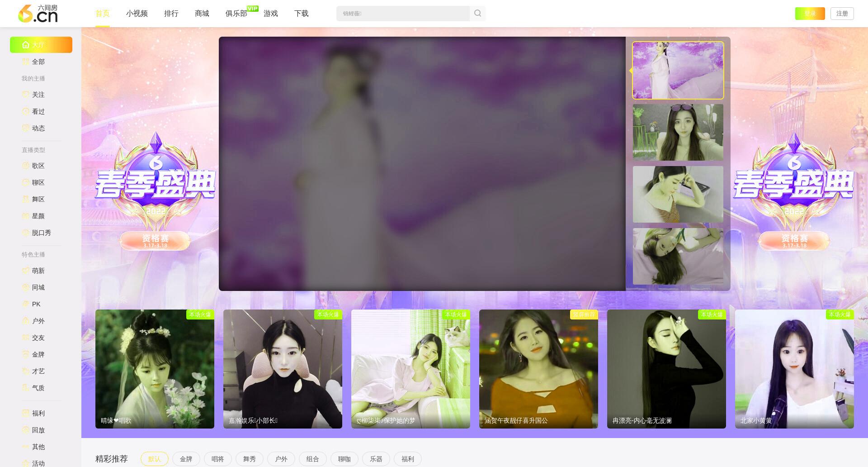868x467 pixels.
Task: Click the 户外 icon in sidebar
Action: click(26, 321)
